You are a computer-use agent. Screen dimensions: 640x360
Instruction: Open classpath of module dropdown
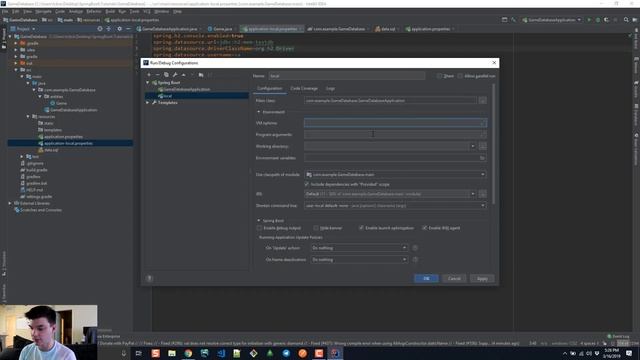(x=395, y=175)
